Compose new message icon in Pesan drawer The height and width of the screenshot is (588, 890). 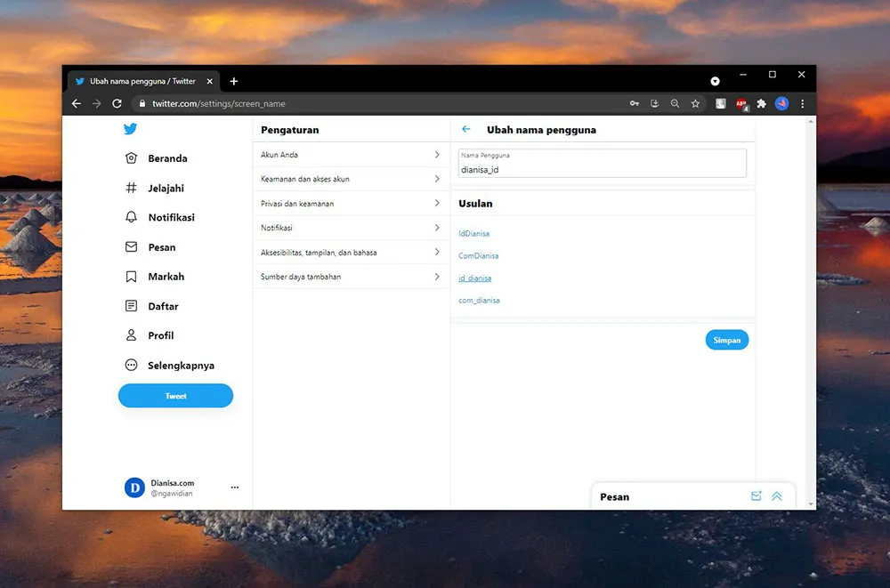tap(756, 496)
